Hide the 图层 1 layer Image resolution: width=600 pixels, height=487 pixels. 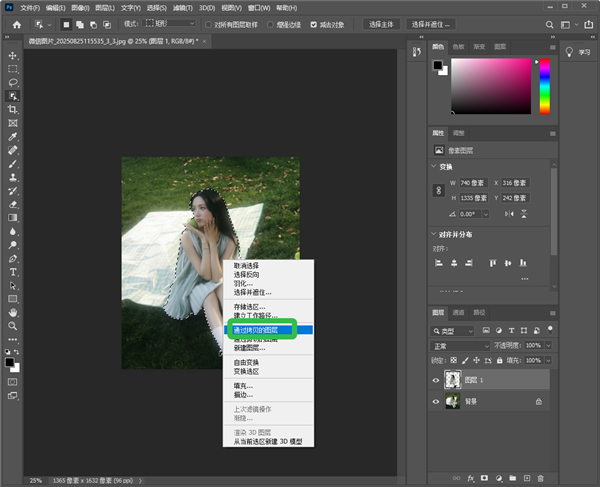coord(436,380)
